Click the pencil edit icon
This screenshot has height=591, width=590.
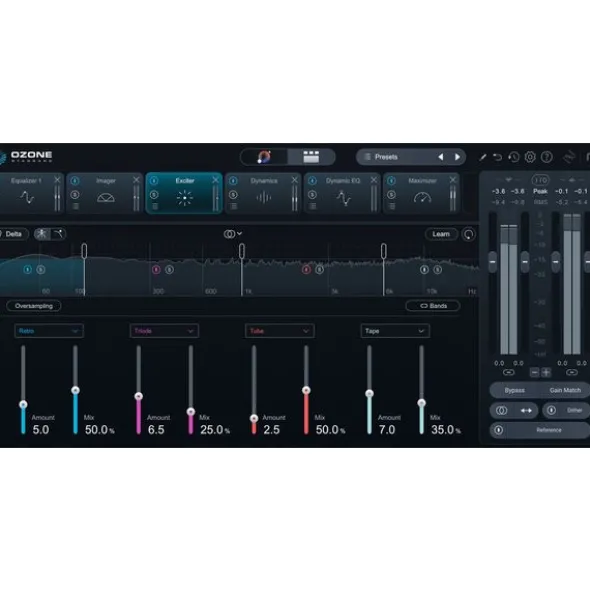point(482,157)
